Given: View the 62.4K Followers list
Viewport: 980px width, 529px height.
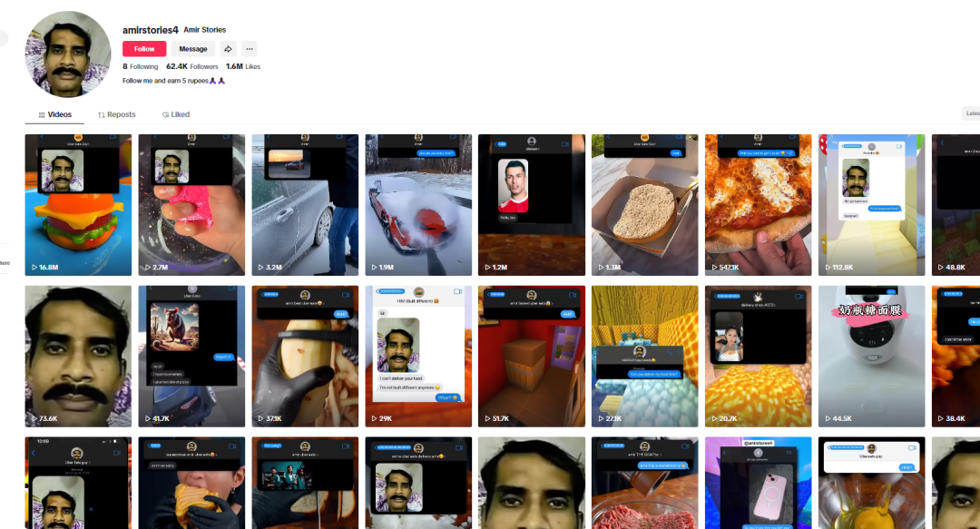Looking at the screenshot, I should click(x=191, y=66).
